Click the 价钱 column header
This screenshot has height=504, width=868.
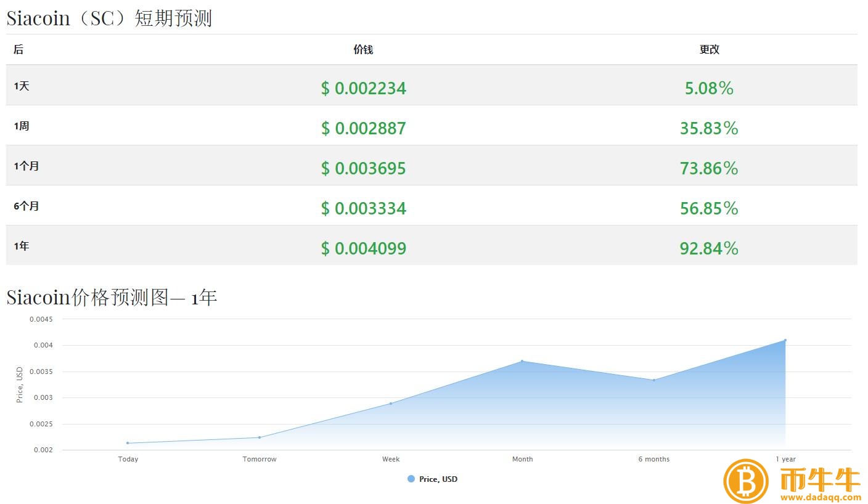(x=363, y=50)
